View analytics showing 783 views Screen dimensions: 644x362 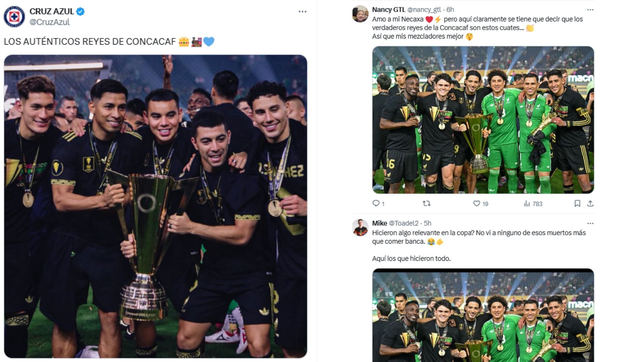point(533,203)
